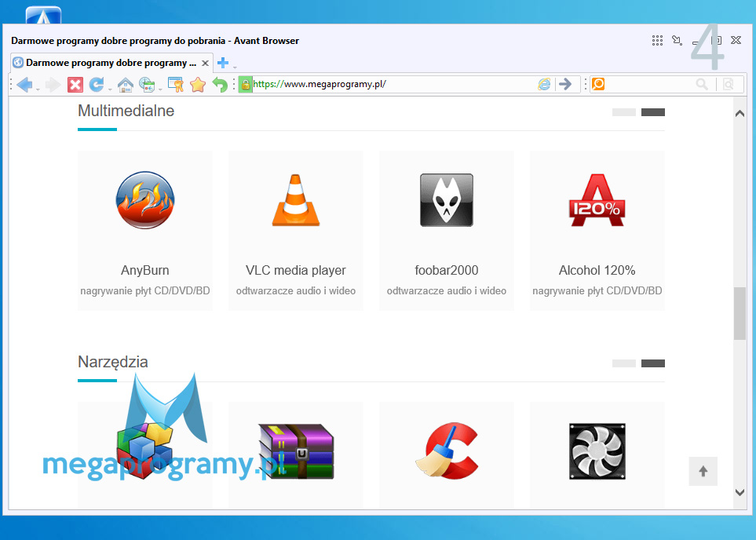Click the scrollbar down arrow
The image size is (756, 540).
click(x=740, y=492)
